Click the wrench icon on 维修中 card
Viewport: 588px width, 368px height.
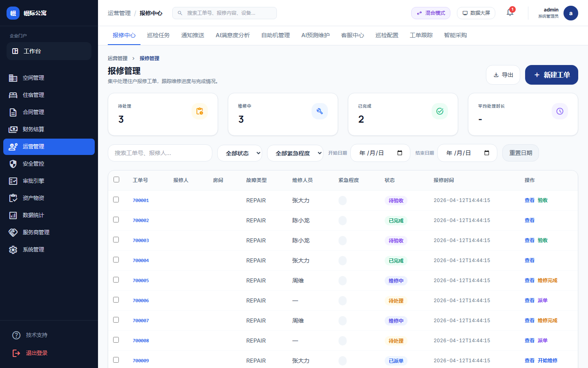pyautogui.click(x=320, y=111)
